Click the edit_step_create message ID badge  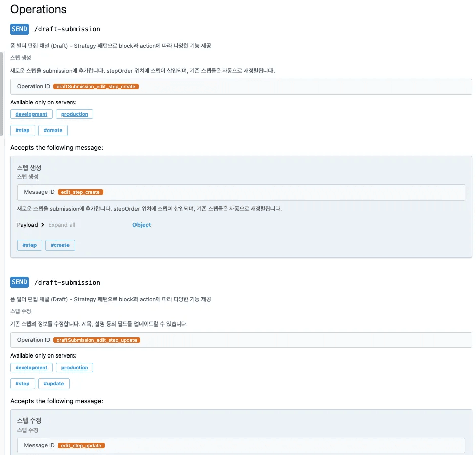81,192
